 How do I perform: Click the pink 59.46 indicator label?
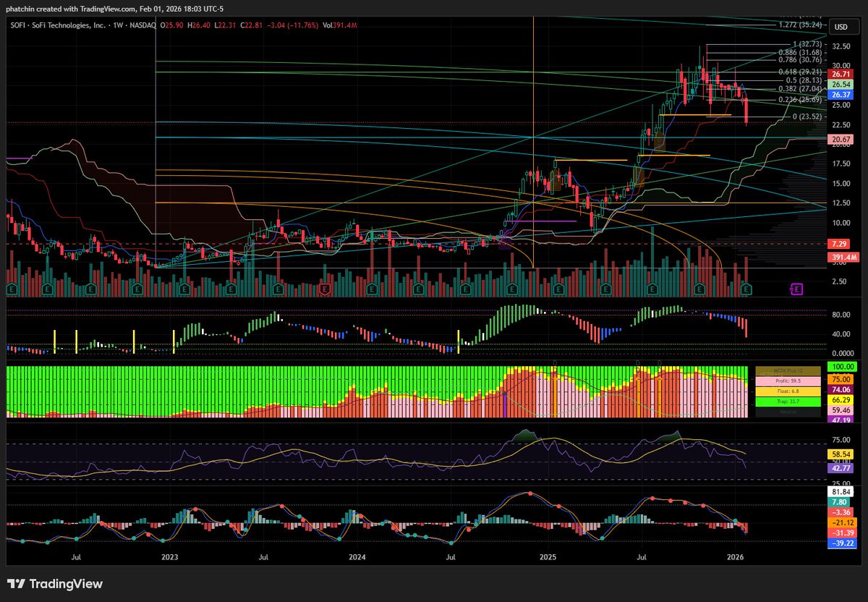[x=841, y=409]
